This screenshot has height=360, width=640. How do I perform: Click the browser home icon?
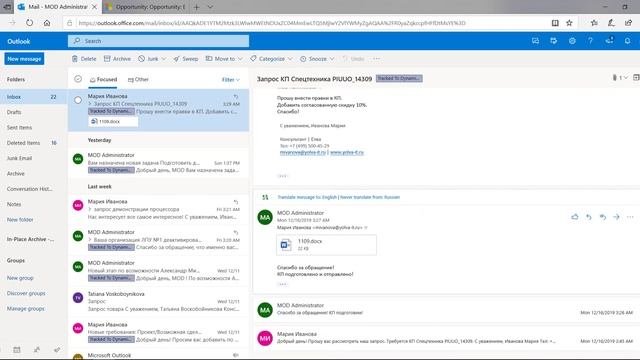pyautogui.click(x=47, y=23)
